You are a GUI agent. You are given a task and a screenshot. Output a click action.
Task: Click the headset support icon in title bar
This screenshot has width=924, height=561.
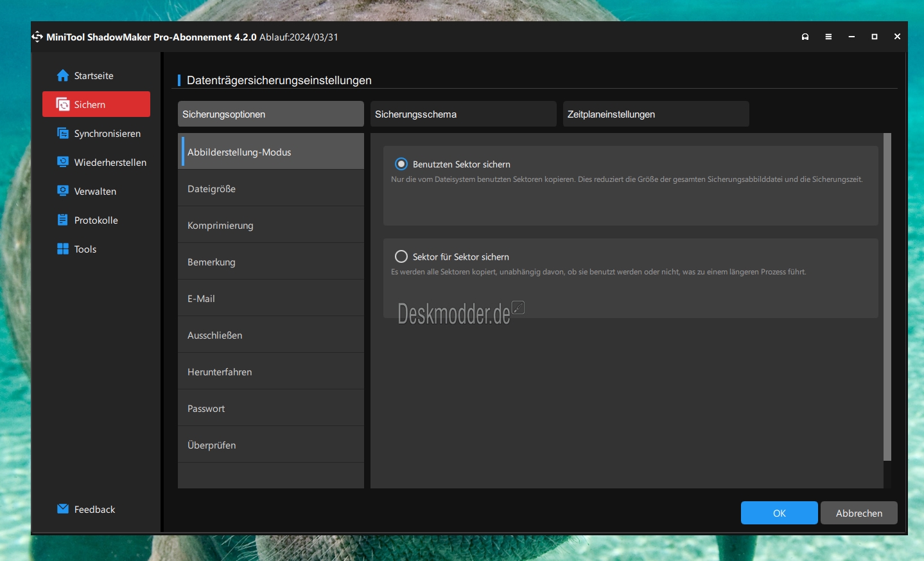click(805, 37)
